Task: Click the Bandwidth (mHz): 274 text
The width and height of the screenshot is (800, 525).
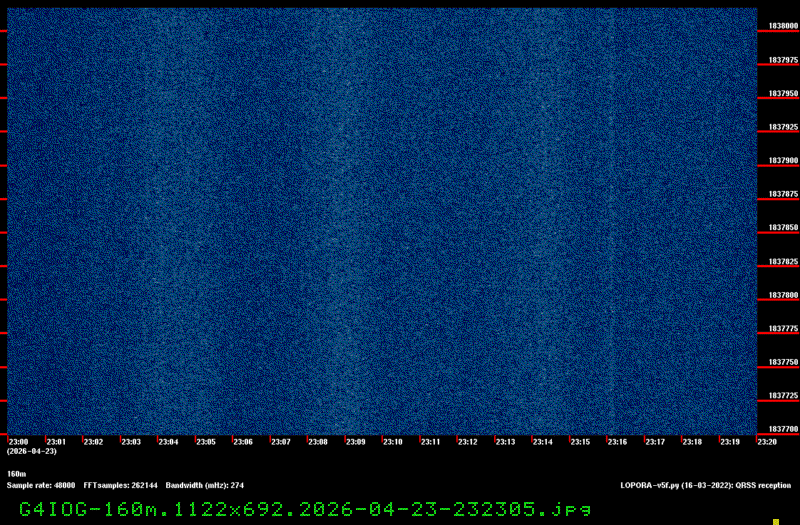Action: click(205, 485)
